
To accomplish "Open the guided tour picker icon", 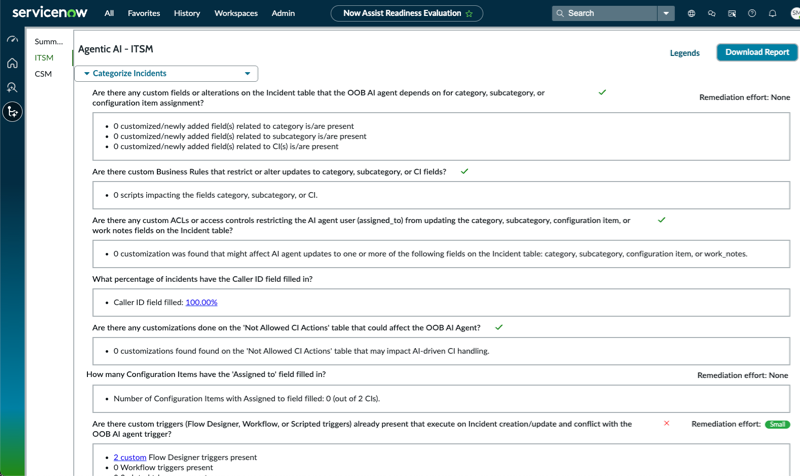I will [732, 13].
